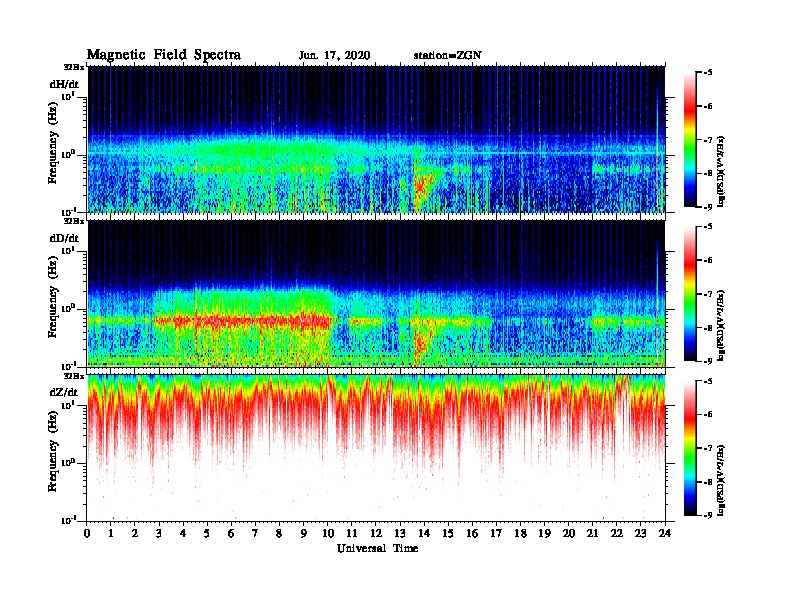Click hour tick label '19' on time axis

pos(544,533)
